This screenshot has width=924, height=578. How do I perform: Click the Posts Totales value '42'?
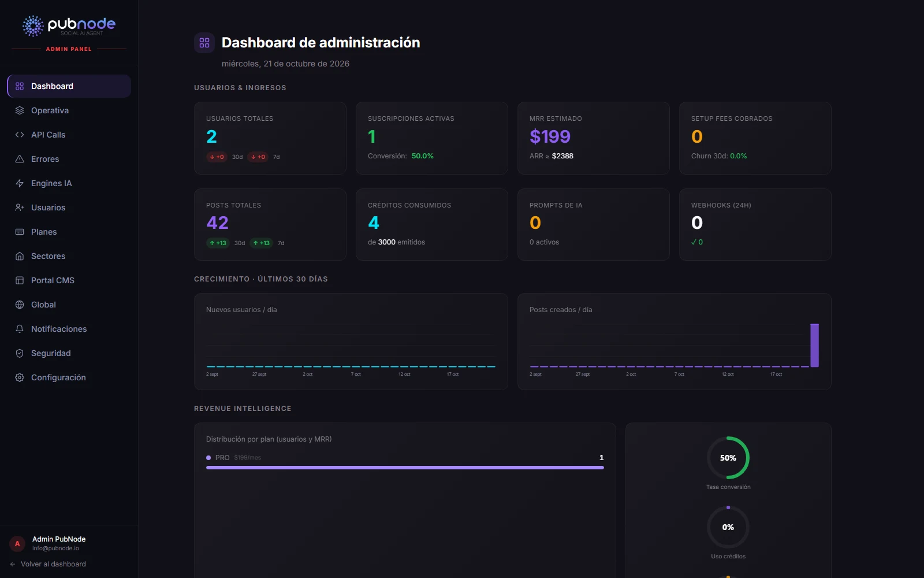pos(217,223)
